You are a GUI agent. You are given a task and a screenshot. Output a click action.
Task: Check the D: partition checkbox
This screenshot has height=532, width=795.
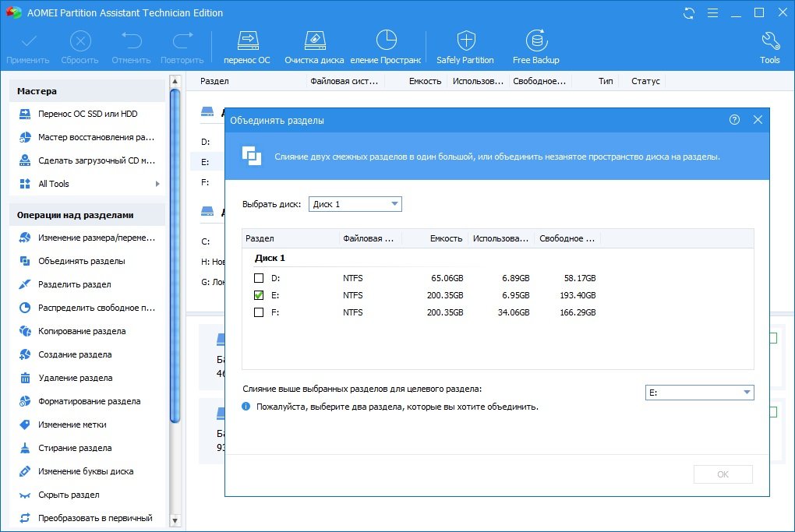(x=259, y=278)
